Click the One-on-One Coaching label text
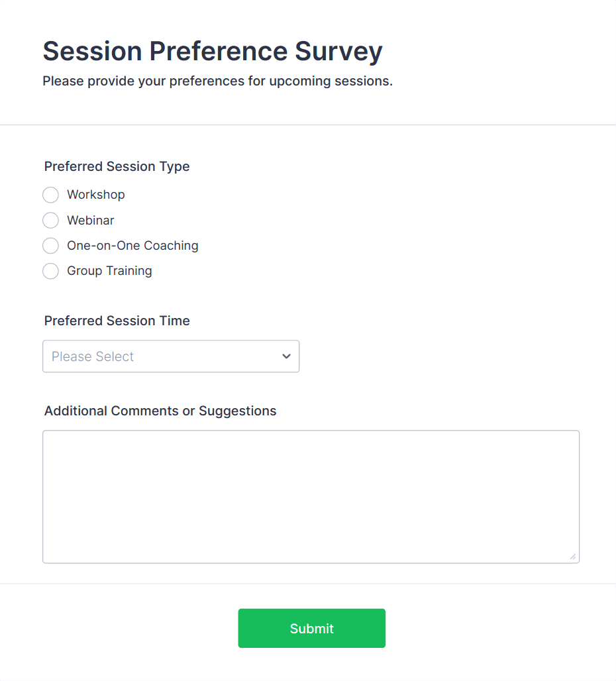616x681 pixels. tap(132, 246)
